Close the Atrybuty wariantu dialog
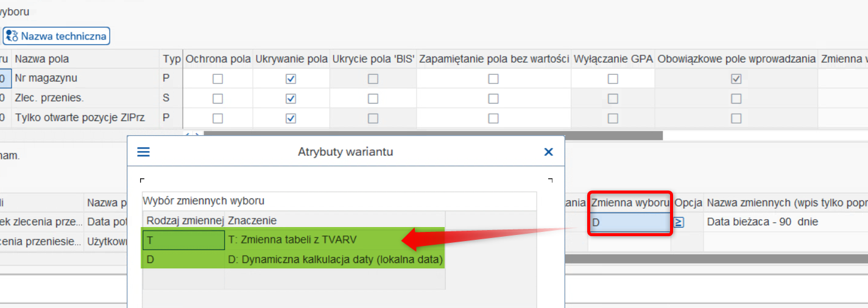 pyautogui.click(x=548, y=152)
